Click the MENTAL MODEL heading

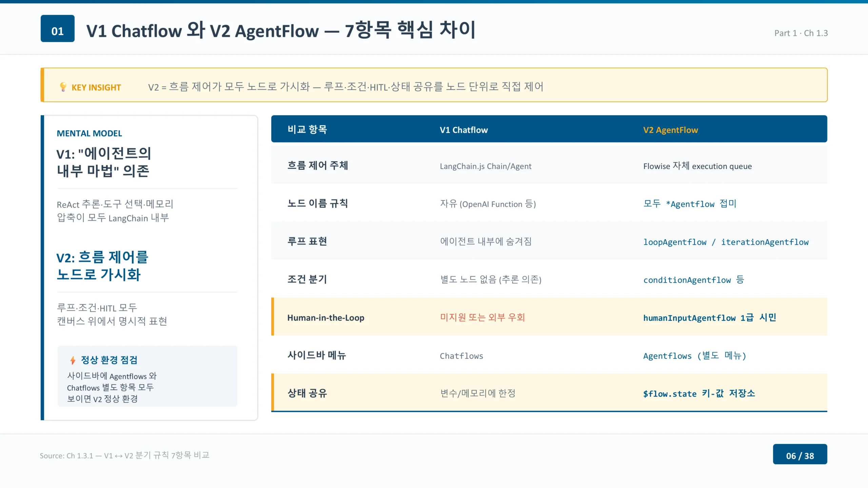click(x=89, y=133)
